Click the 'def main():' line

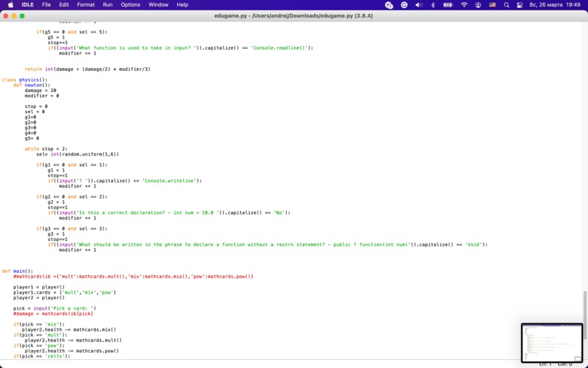18,271
